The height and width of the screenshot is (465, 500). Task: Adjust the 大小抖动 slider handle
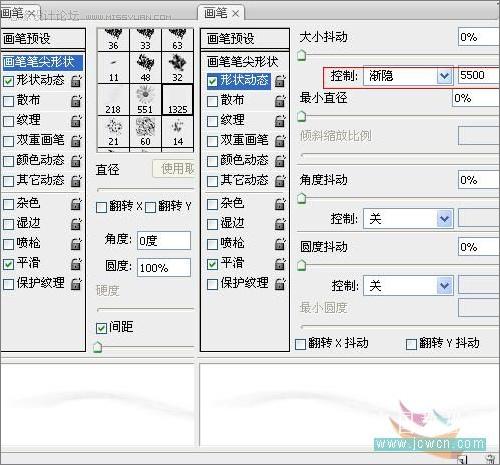point(302,55)
